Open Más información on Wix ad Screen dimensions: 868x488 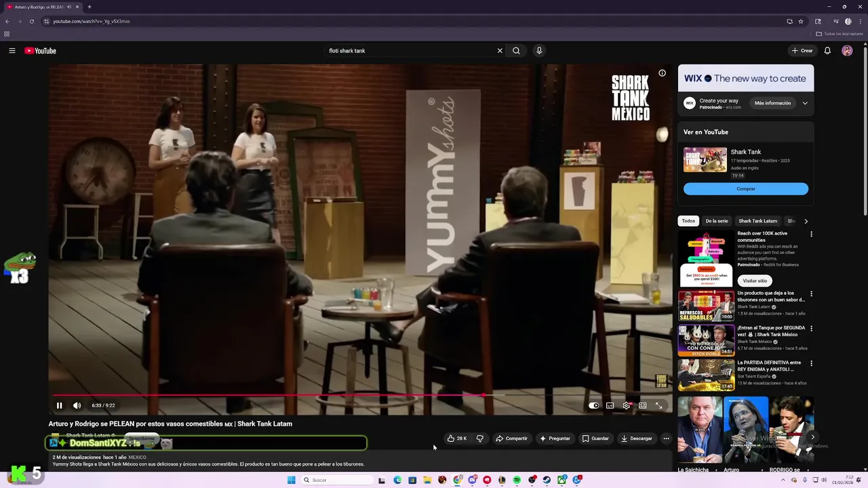[773, 103]
